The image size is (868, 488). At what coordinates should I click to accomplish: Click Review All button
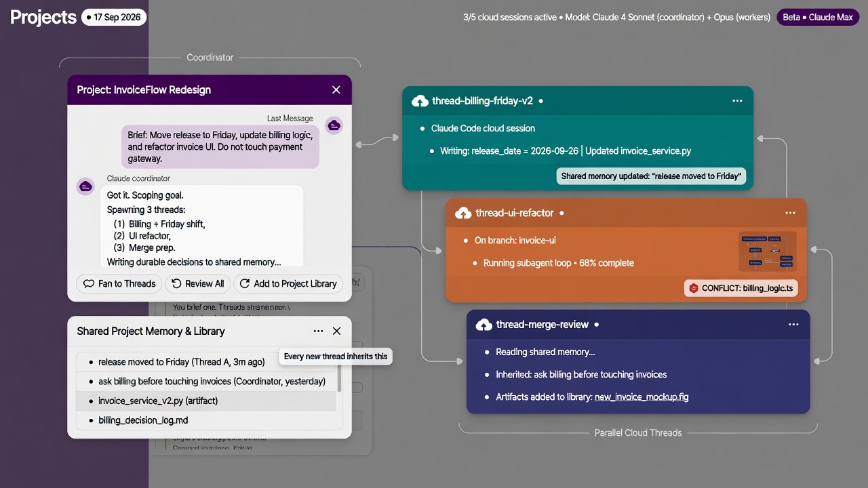click(198, 283)
